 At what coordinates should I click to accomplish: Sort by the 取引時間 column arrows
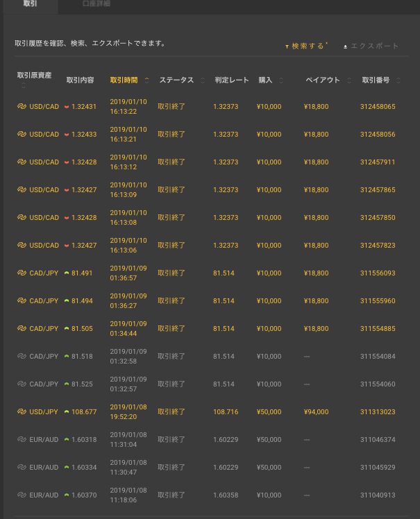(x=146, y=80)
